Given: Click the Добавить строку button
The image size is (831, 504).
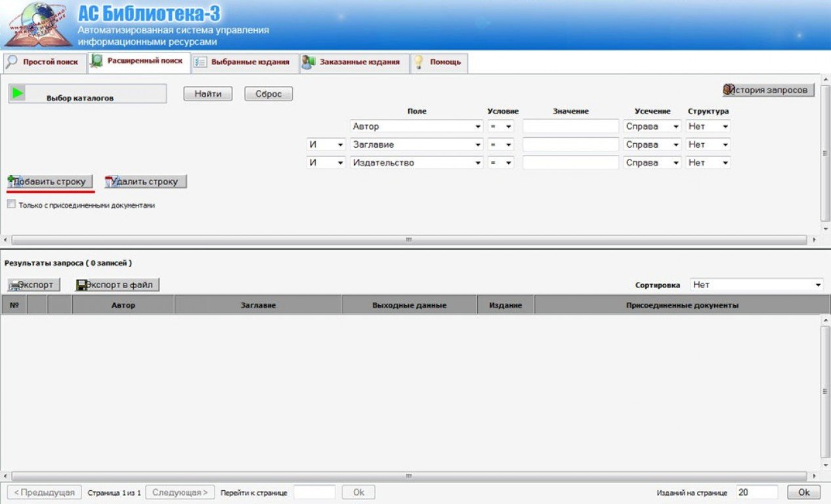Looking at the screenshot, I should coord(51,182).
